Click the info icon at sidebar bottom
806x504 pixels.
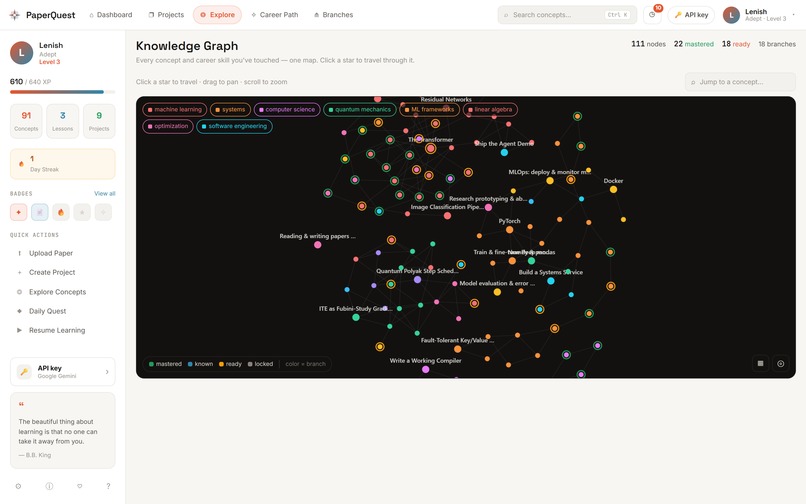49,486
